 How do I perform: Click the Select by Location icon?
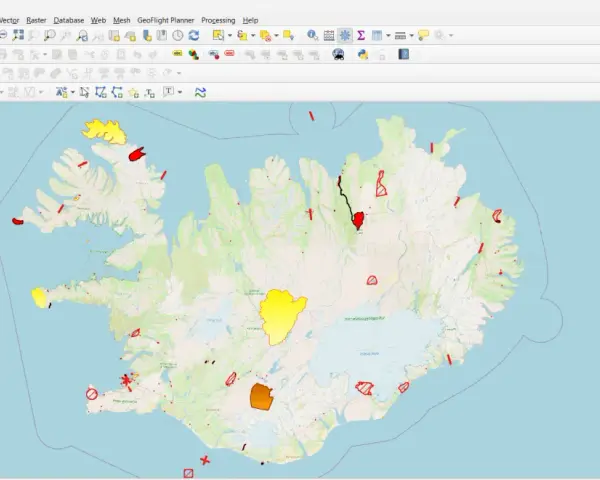(289, 36)
